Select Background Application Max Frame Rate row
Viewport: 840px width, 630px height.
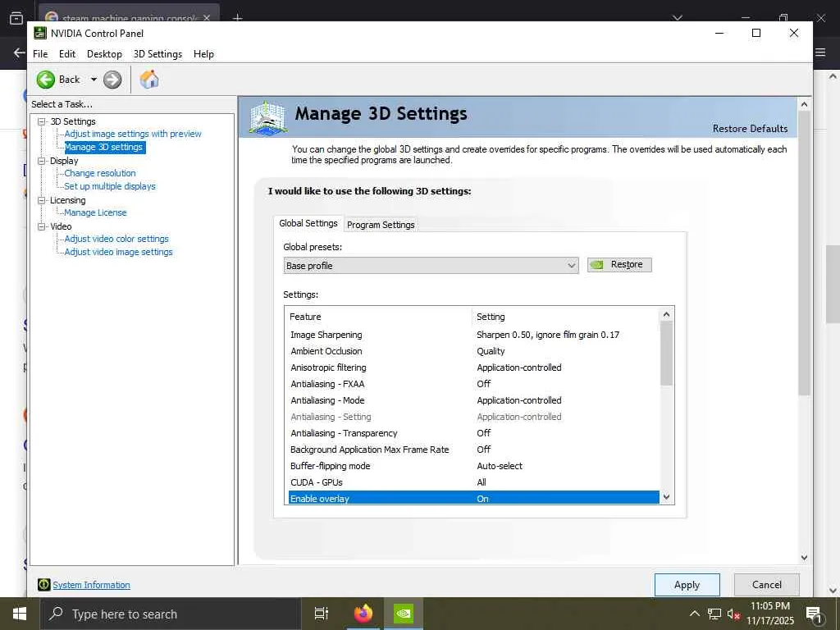[x=473, y=450]
